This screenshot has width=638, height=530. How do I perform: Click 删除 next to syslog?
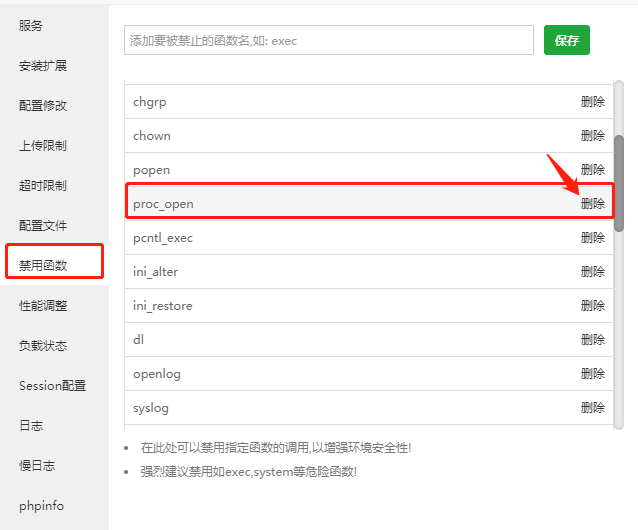point(592,407)
